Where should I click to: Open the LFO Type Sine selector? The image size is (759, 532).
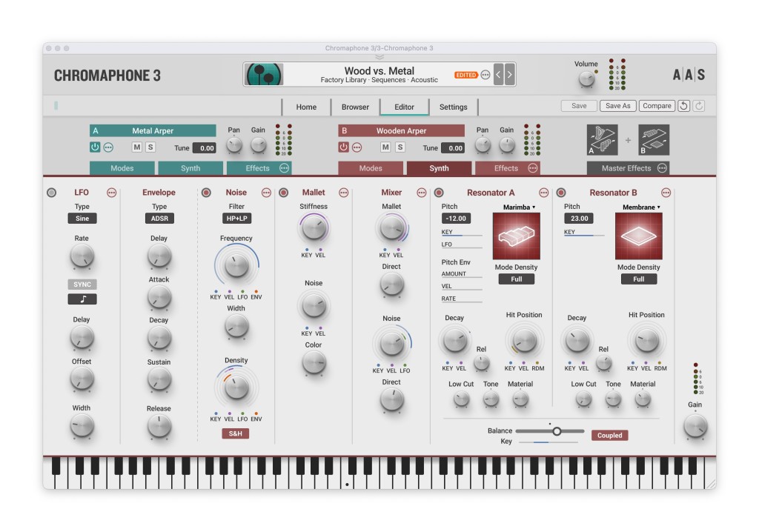pyautogui.click(x=82, y=219)
